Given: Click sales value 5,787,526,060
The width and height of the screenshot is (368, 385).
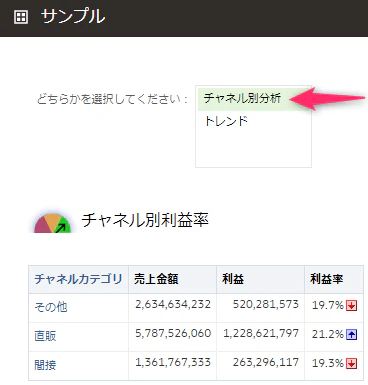Looking at the screenshot, I should [173, 333].
